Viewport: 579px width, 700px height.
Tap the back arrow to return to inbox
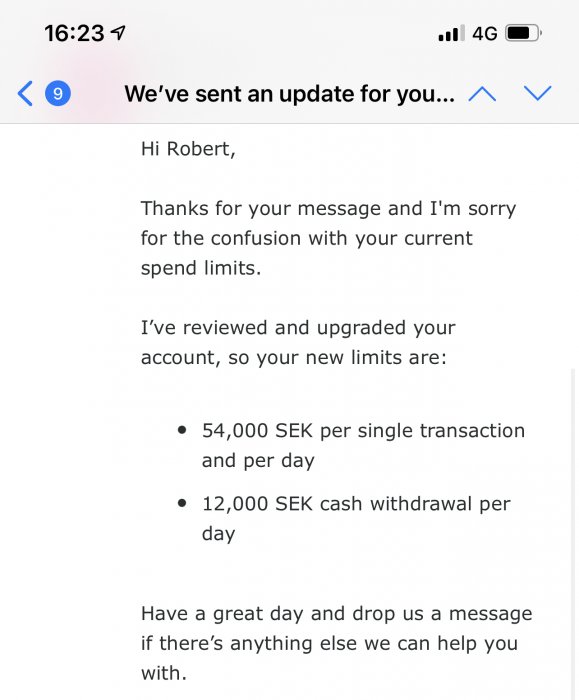(x=25, y=93)
